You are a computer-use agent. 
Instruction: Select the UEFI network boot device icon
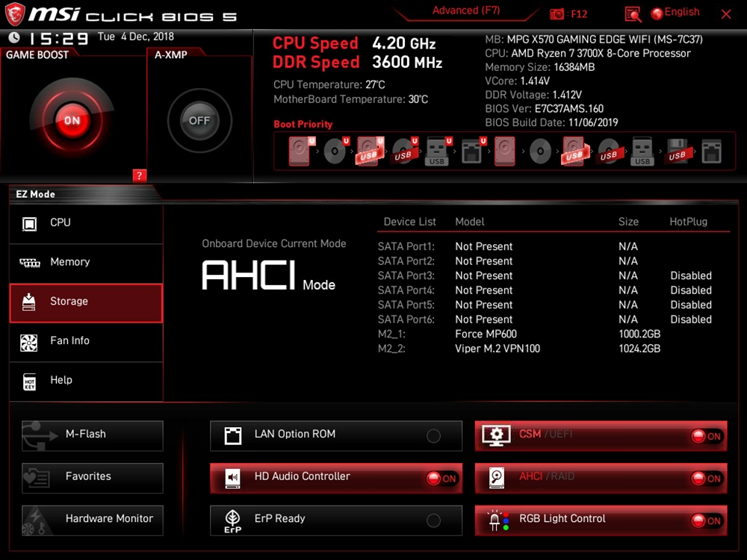tap(474, 152)
